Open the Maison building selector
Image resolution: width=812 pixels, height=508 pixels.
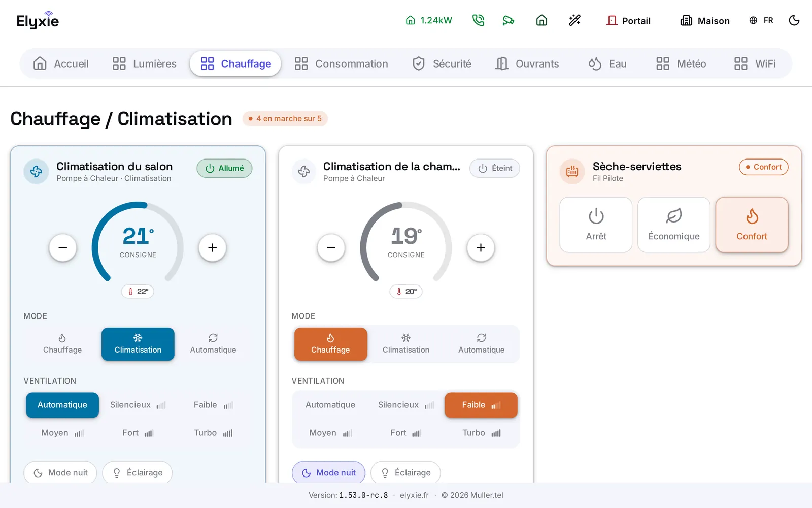[705, 21]
